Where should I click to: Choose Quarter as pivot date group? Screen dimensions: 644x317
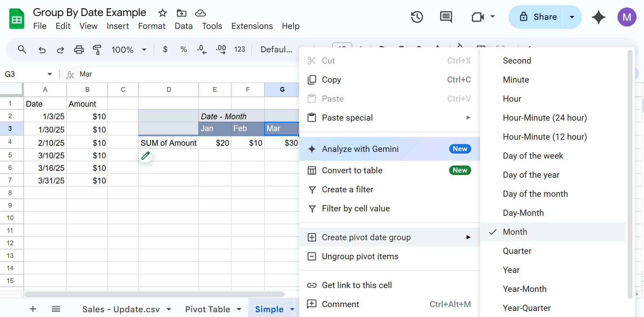coord(517,251)
